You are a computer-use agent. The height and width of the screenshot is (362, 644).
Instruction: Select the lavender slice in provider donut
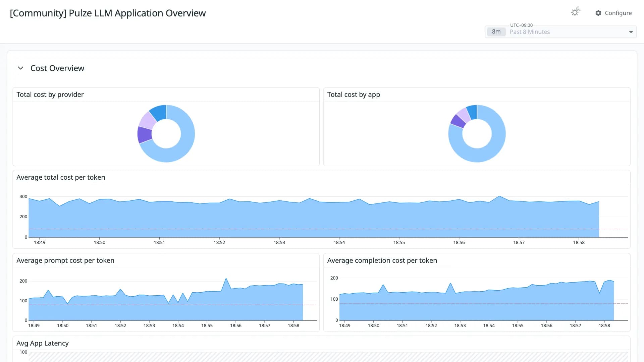coord(148,120)
